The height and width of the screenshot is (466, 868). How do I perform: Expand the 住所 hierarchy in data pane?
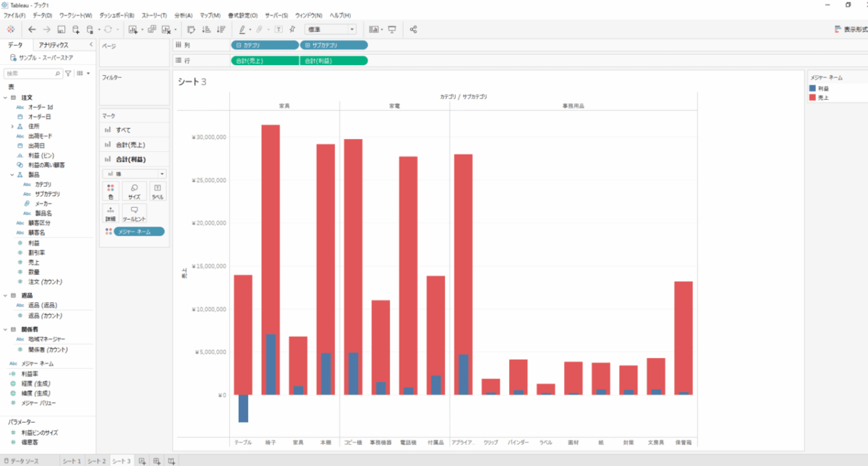tap(12, 126)
